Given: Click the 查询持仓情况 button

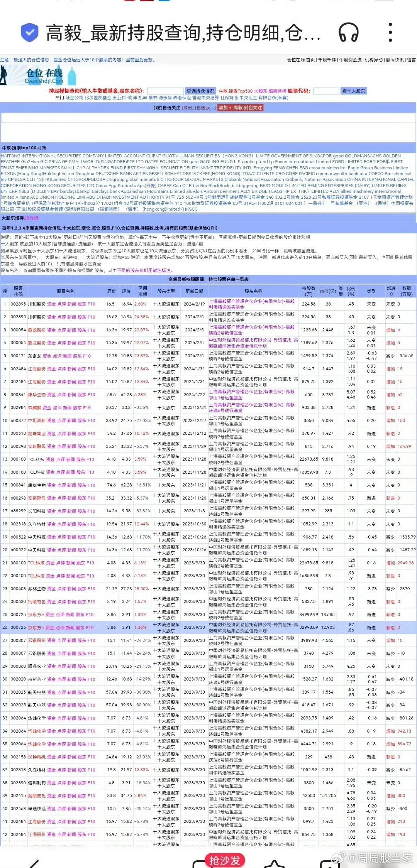Looking at the screenshot, I should click(200, 91).
